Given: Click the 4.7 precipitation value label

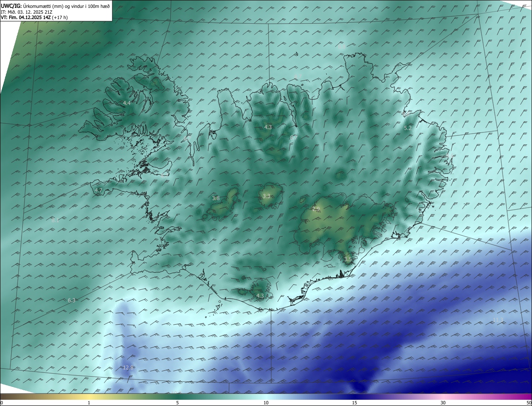Looking at the screenshot, I should point(99,191).
